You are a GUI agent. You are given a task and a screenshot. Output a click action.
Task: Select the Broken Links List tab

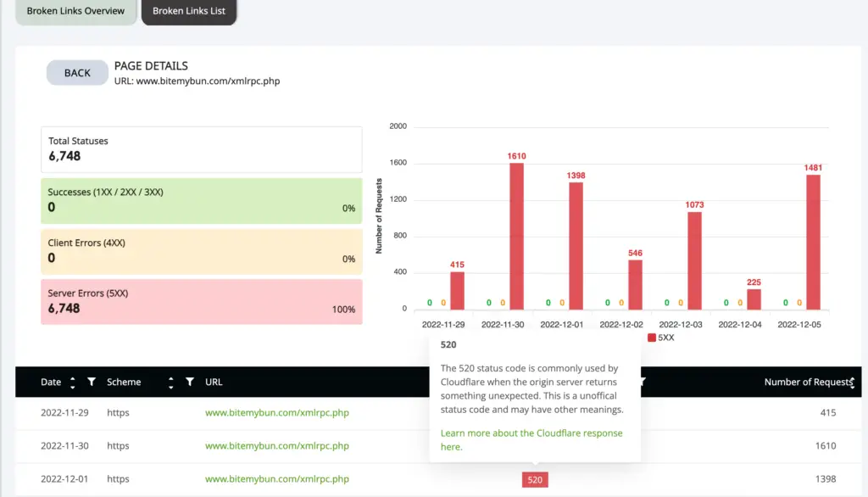[189, 11]
